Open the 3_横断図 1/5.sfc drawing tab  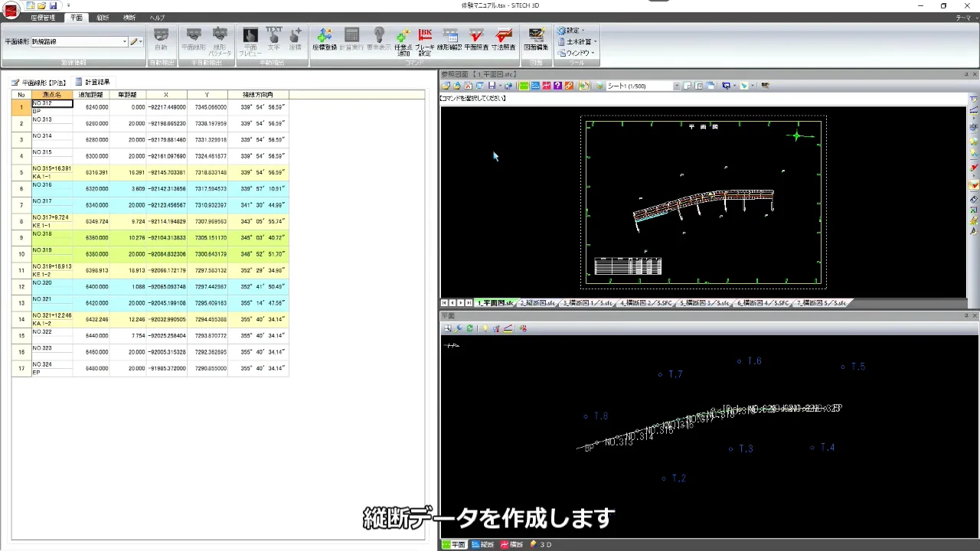pos(587,303)
